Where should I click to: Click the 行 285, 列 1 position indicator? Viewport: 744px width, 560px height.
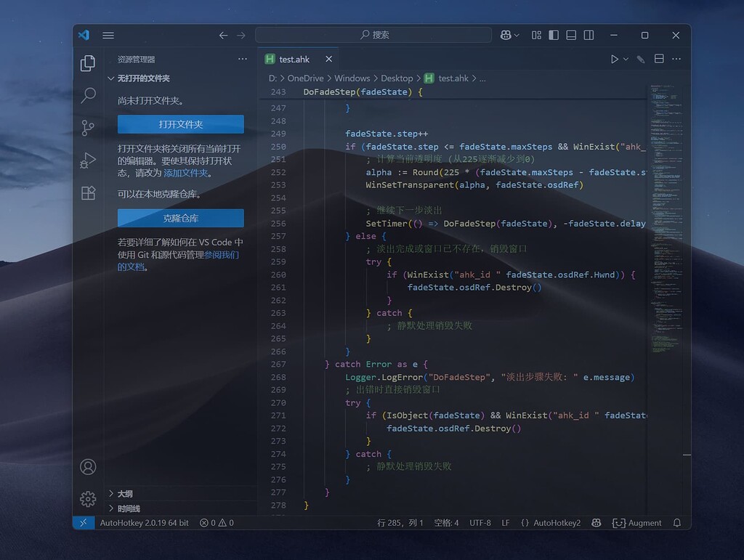point(400,522)
